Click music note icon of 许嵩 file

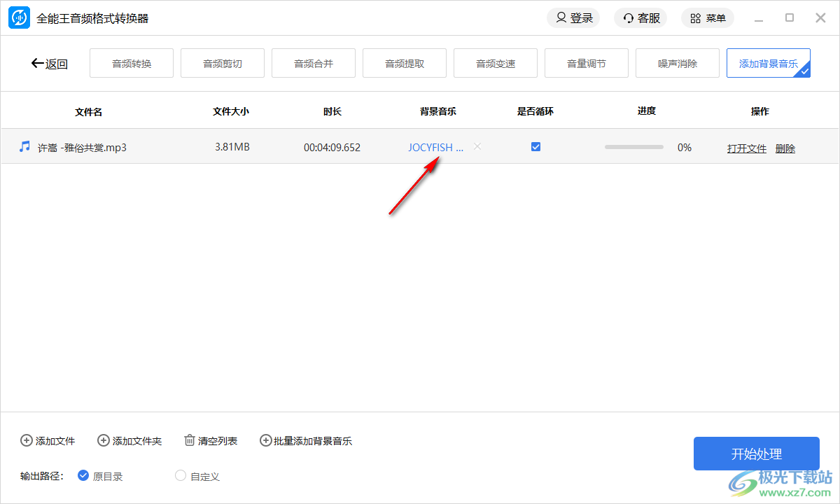click(24, 146)
